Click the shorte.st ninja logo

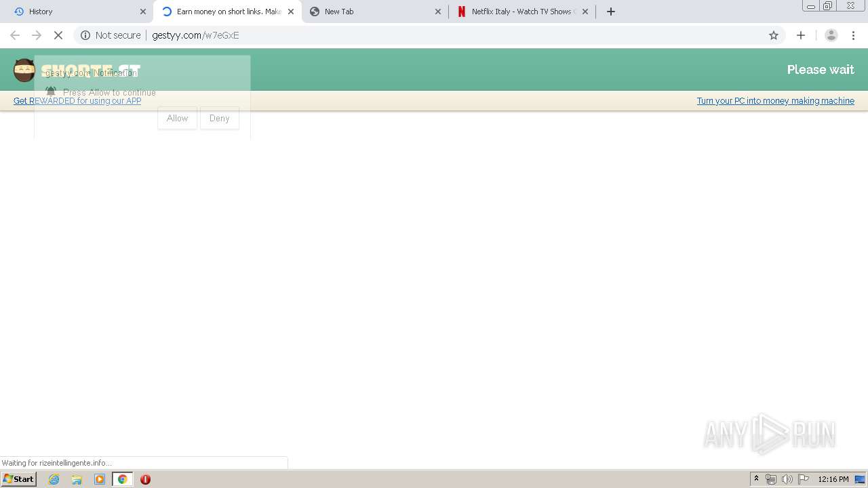[24, 70]
